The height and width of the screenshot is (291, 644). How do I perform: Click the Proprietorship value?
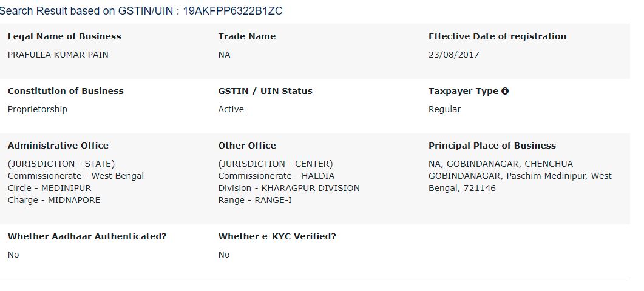38,109
